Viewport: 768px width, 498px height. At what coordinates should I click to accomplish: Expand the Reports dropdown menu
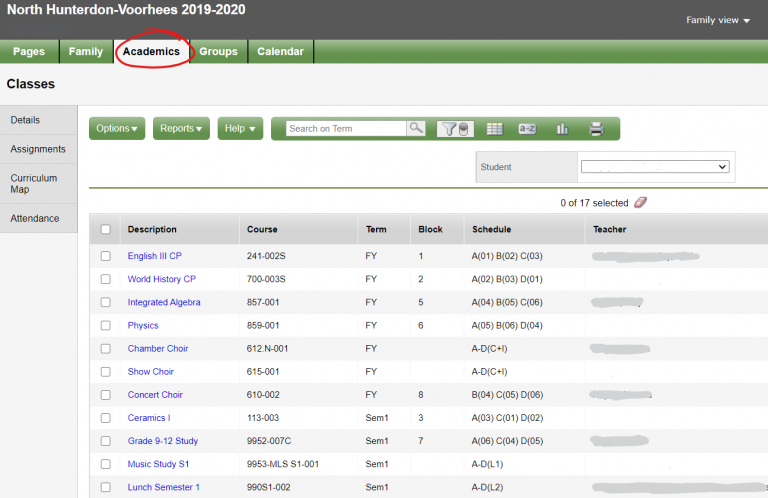pyautogui.click(x=181, y=129)
